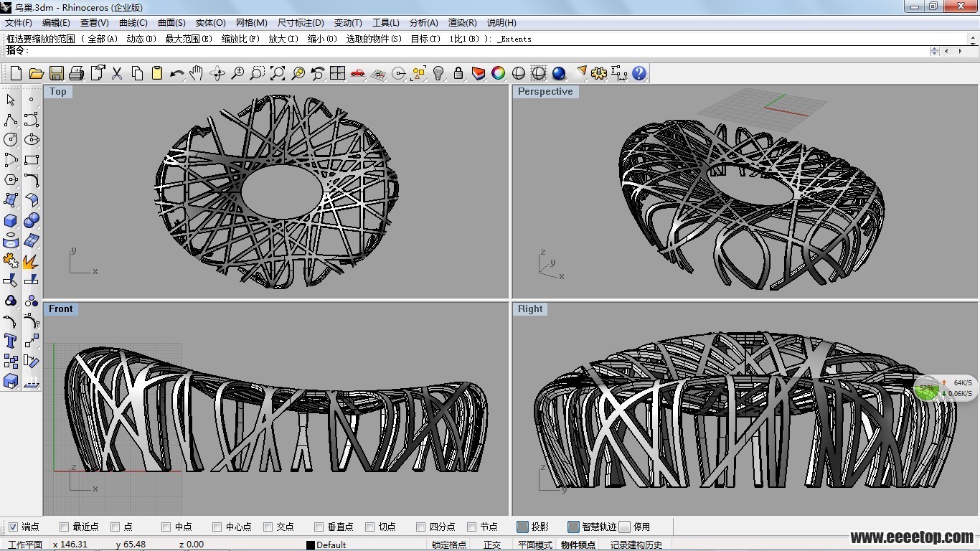
Task: Enable the 中点 osnap checkbox
Action: point(166,527)
